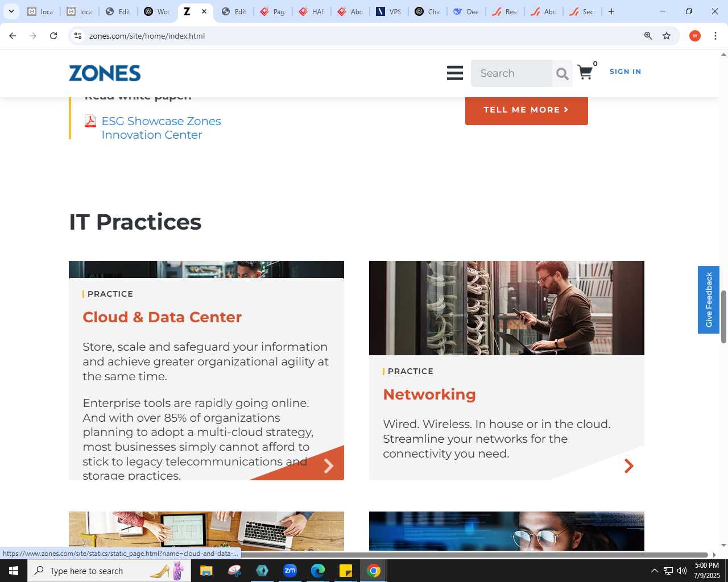Click the vertical page scrollbar thumb
Viewport: 728px width, 582px height.
click(723, 317)
